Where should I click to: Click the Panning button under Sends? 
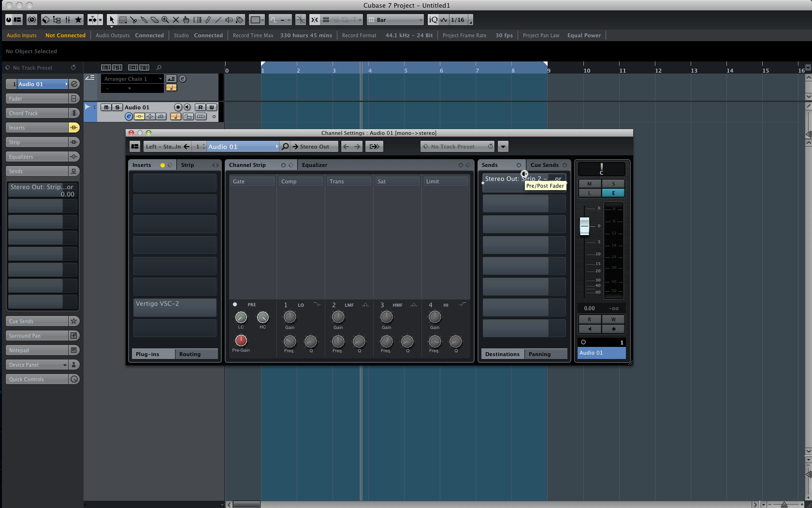click(539, 354)
